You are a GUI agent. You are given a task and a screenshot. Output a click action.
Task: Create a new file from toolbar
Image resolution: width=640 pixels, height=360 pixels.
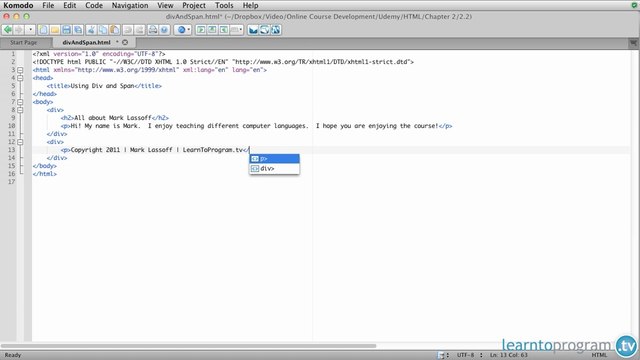(43, 30)
